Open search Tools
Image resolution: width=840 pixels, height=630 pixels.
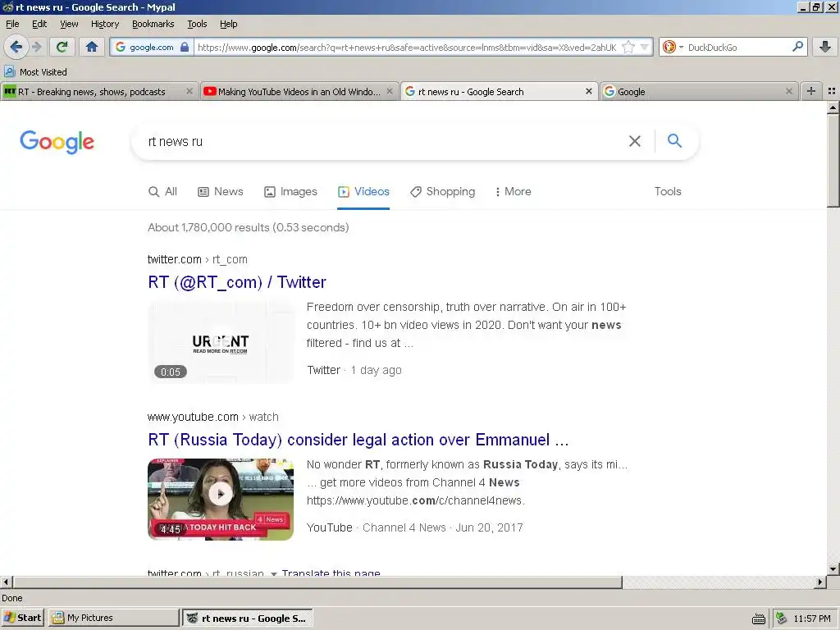(668, 192)
